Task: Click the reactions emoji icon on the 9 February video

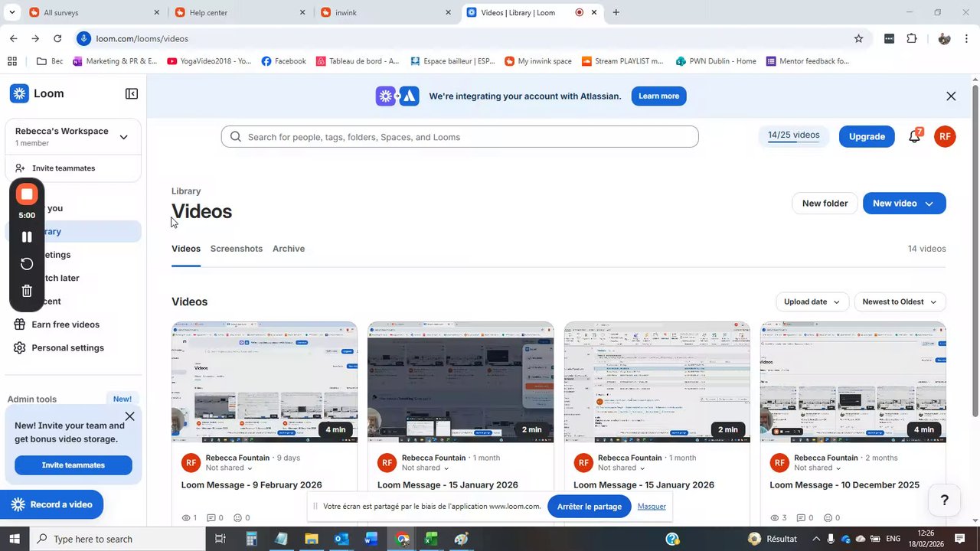Action: (237, 518)
